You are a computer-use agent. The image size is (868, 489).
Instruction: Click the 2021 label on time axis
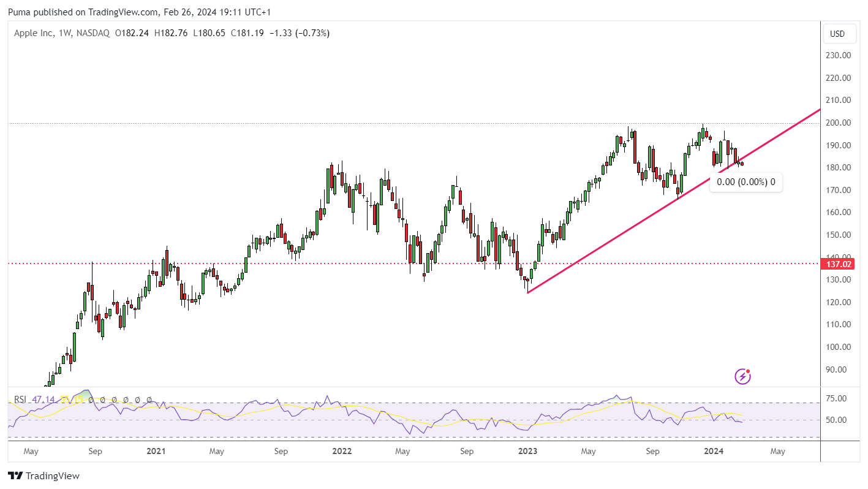point(156,452)
